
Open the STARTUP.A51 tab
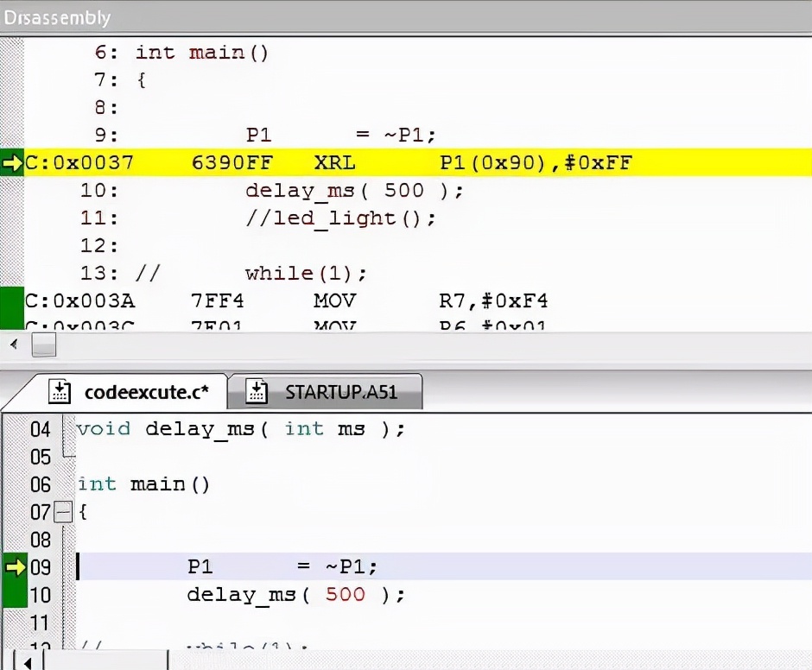tap(325, 392)
